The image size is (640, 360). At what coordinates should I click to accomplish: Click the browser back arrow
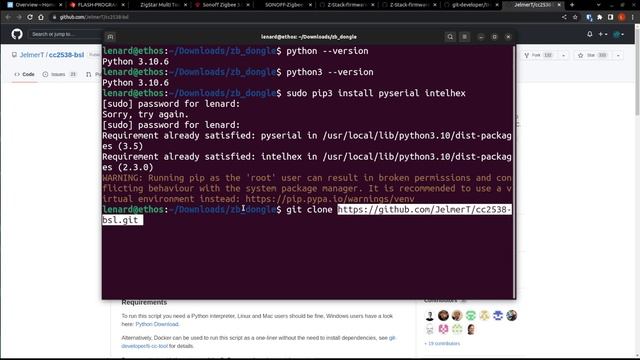pos(8,17)
